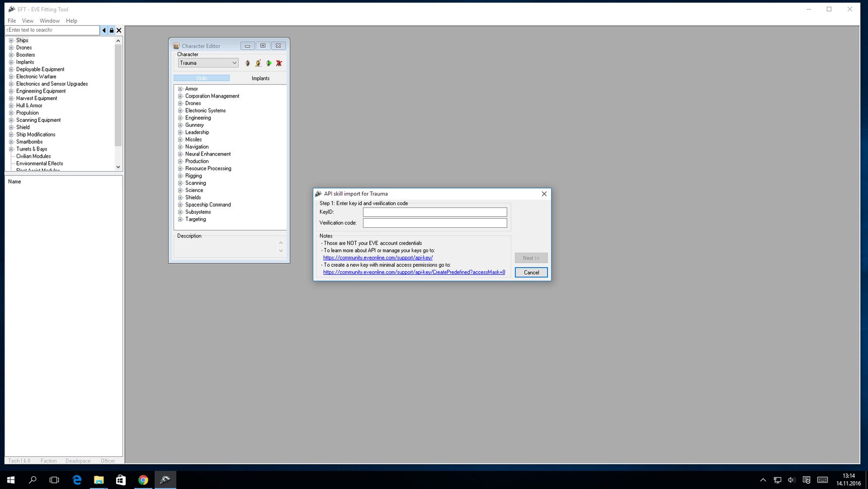Expand the Boosters tree node

click(x=11, y=55)
